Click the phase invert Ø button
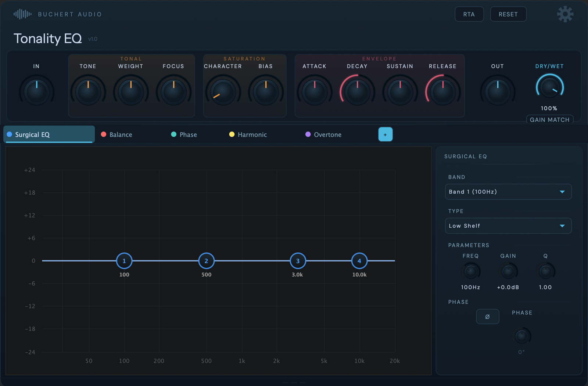Viewport: 588px width, 386px height. coord(487,316)
